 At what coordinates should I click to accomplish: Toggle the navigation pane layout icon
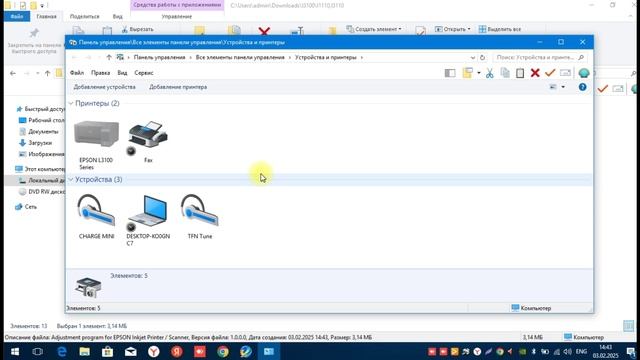coord(450,73)
